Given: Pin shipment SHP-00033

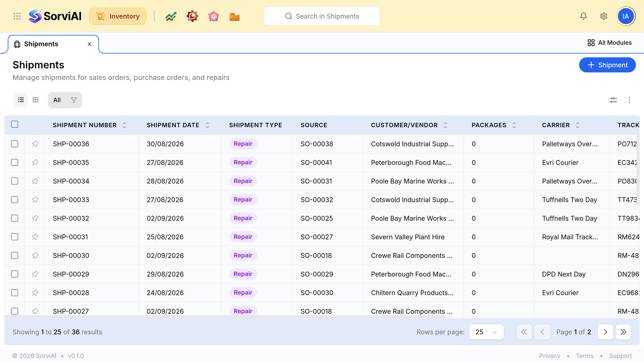Looking at the screenshot, I should (35, 200).
